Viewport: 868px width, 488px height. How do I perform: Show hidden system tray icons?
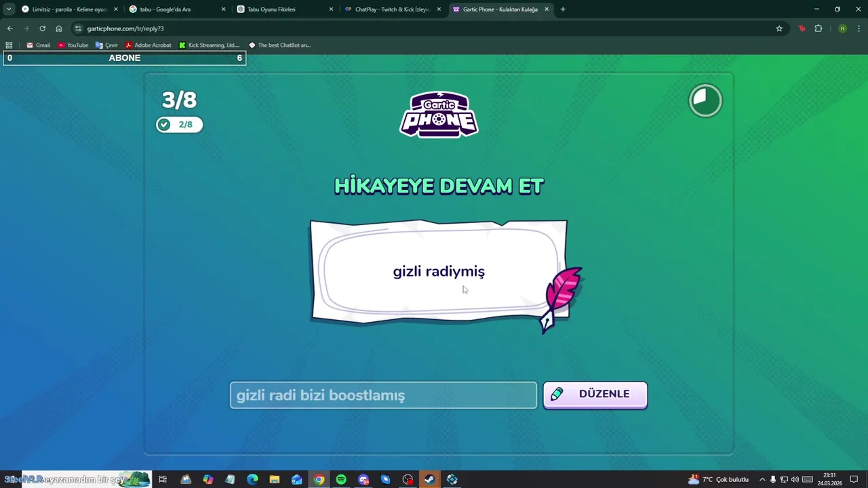coord(762,480)
